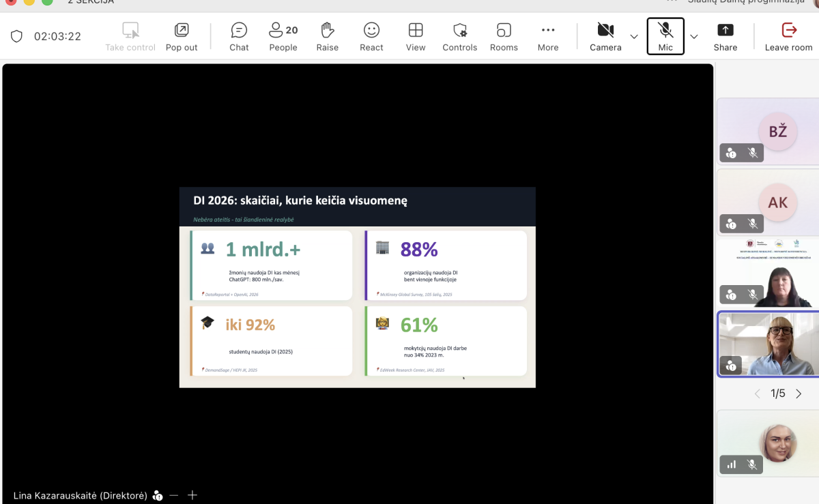The height and width of the screenshot is (504, 819).
Task: Expand the Mic options dropdown arrow
Action: (x=694, y=37)
